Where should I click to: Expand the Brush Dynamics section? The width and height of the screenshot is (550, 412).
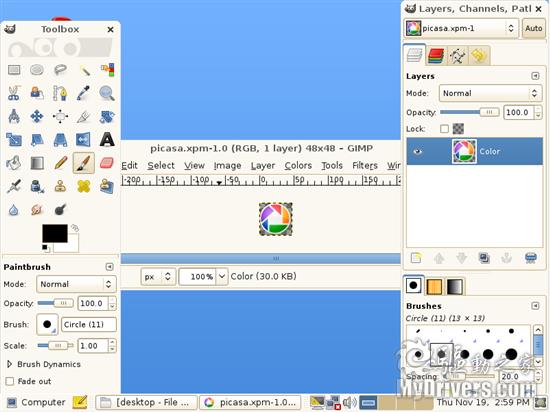(x=9, y=364)
